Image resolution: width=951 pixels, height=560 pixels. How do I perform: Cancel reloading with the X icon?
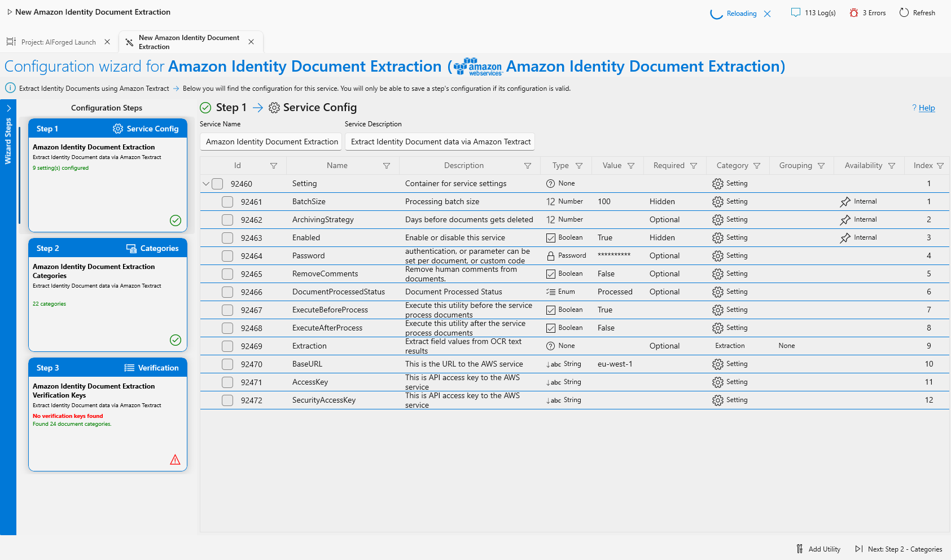point(768,14)
